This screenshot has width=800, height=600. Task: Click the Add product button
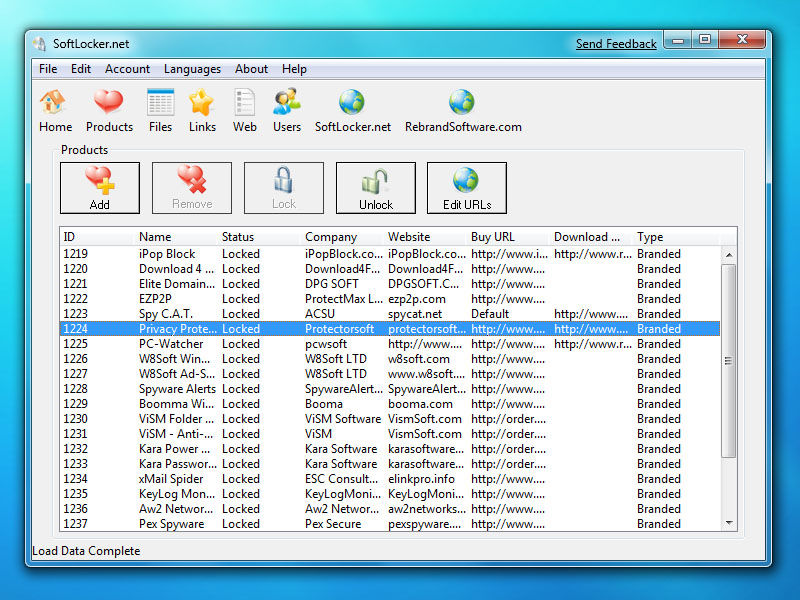pyautogui.click(x=99, y=188)
